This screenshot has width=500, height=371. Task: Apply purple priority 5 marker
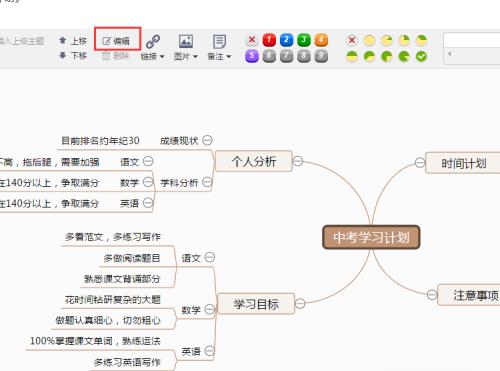tap(252, 56)
